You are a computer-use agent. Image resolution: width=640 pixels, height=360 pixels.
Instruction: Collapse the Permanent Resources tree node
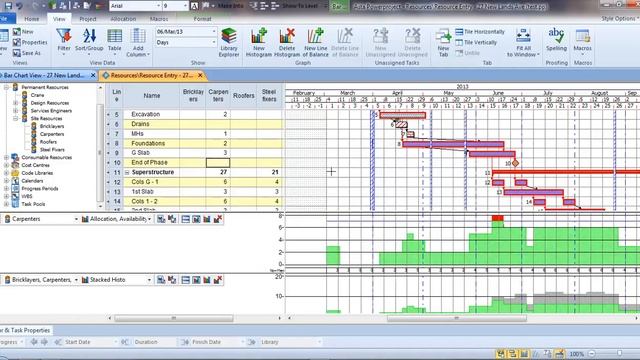6,87
